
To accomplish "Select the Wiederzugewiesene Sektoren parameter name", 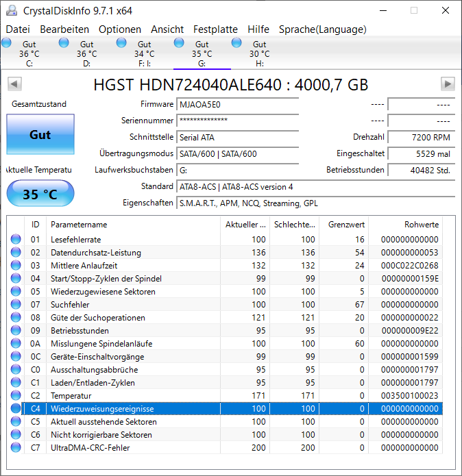I will point(103,292).
